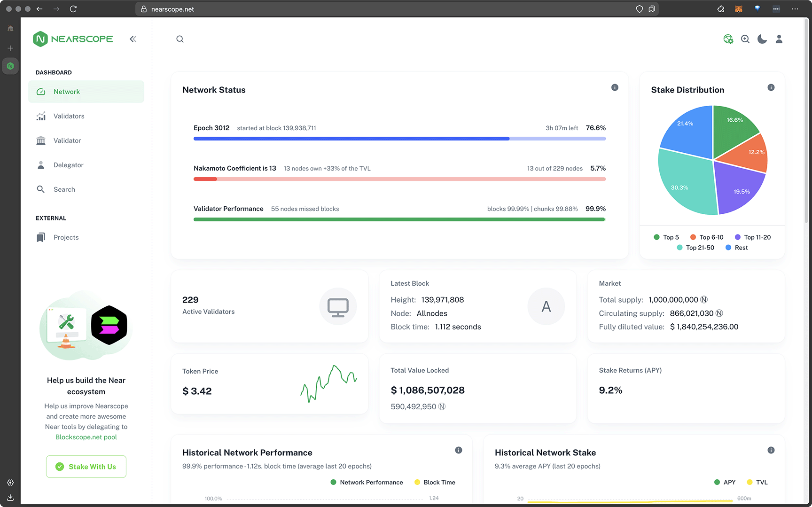This screenshot has height=507, width=812.
Task: Toggle the APY legend item
Action: point(725,482)
